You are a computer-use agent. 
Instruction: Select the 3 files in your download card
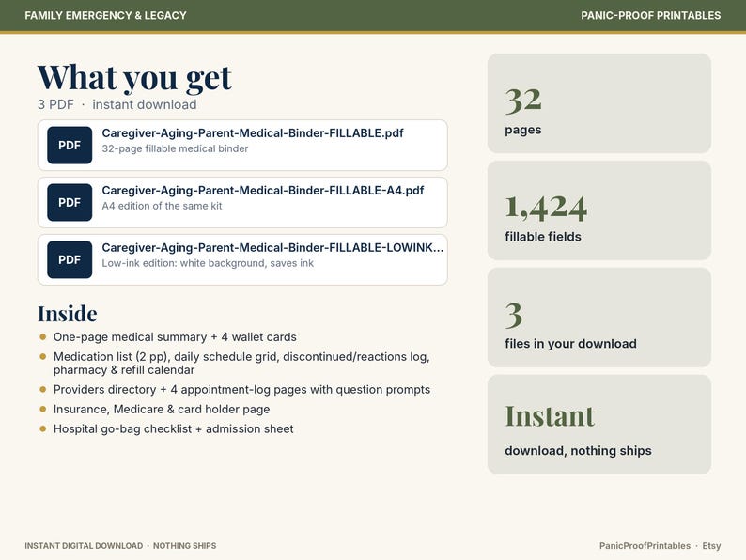pyautogui.click(x=599, y=318)
